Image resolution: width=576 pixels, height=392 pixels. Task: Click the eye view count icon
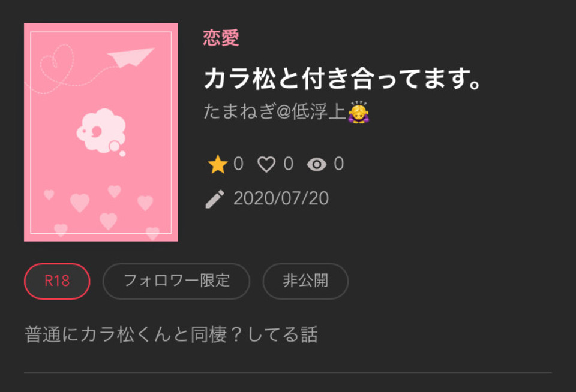[317, 164]
